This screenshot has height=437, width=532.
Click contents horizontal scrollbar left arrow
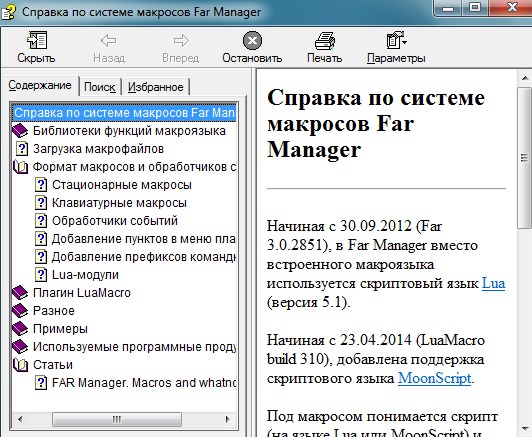pyautogui.click(x=20, y=419)
